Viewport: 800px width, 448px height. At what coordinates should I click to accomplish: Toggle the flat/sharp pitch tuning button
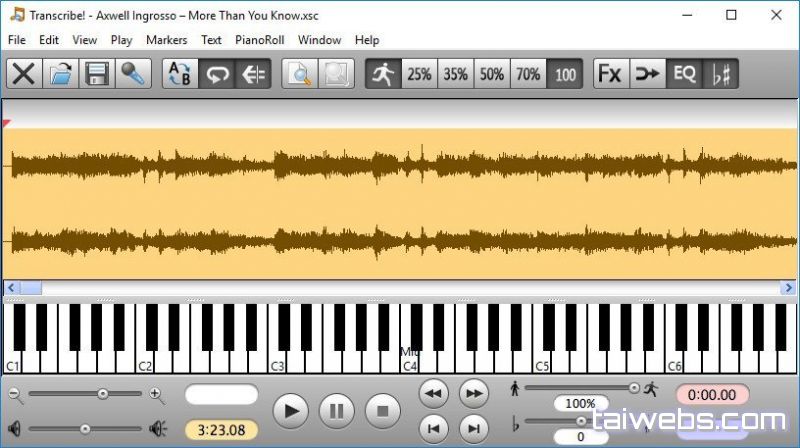tap(719, 74)
